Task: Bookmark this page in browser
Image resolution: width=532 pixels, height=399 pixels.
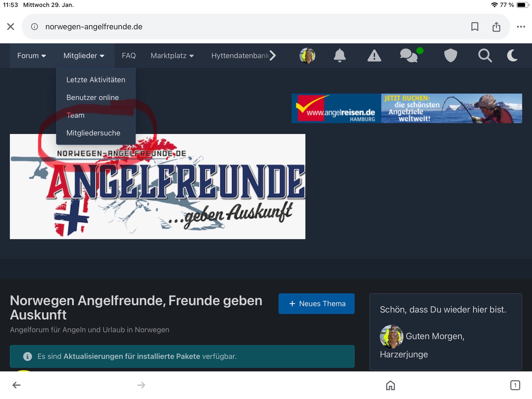Action: coord(475,27)
